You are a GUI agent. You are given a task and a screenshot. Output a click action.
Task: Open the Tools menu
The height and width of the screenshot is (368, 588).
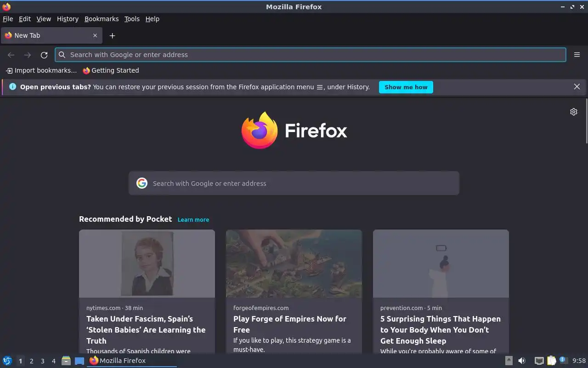click(x=132, y=19)
